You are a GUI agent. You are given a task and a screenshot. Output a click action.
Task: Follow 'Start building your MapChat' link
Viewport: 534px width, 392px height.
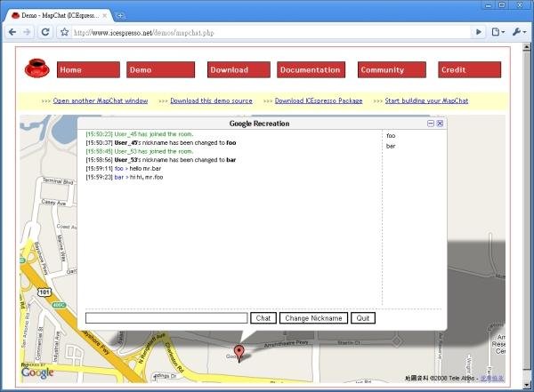(x=426, y=100)
